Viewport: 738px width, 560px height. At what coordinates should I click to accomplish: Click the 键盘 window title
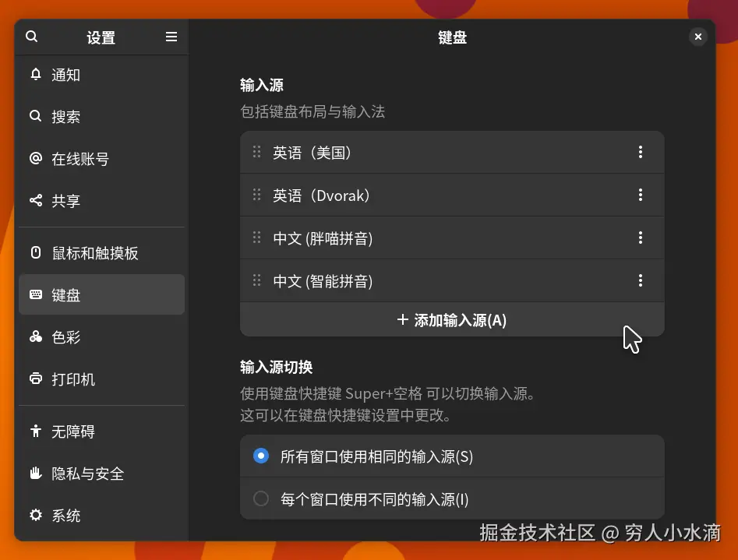452,37
